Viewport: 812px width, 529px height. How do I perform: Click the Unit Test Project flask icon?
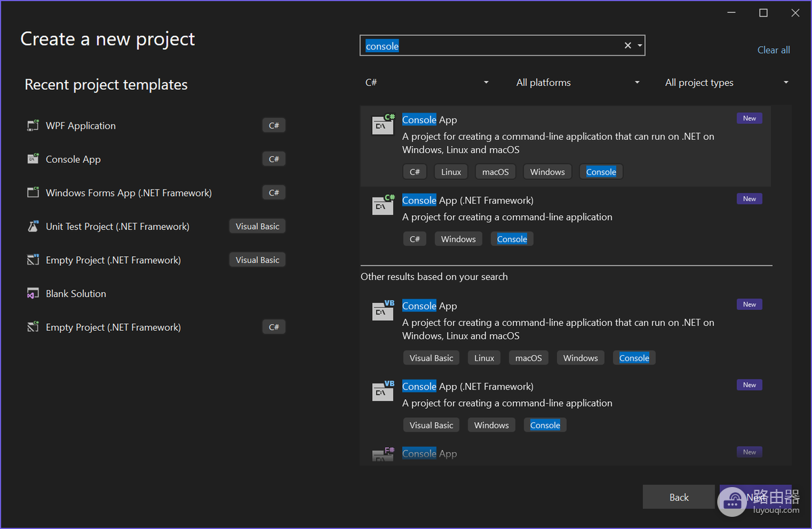32,227
